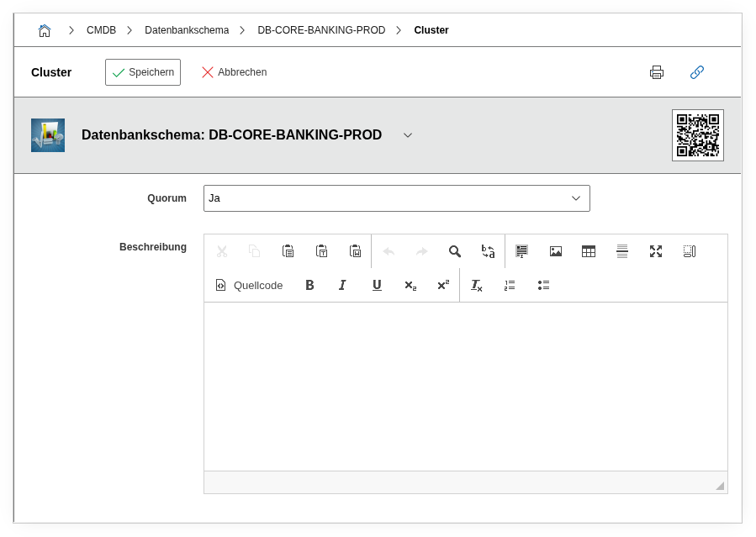
Task: Apply subscript formatting
Action: pyautogui.click(x=410, y=285)
